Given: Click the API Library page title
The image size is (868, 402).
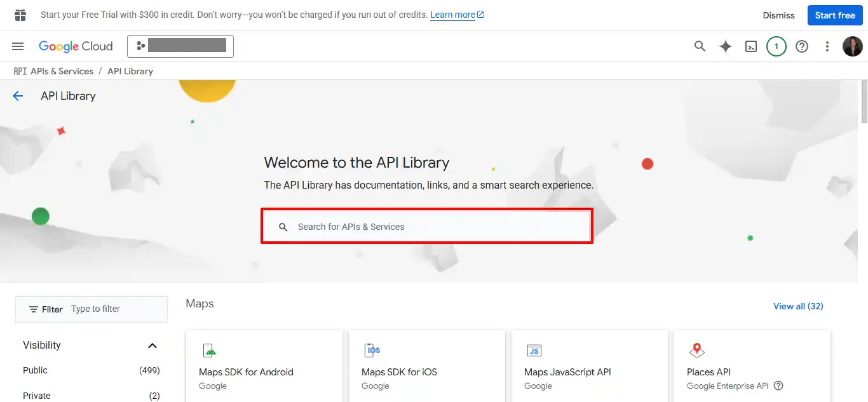Looking at the screenshot, I should (x=68, y=96).
